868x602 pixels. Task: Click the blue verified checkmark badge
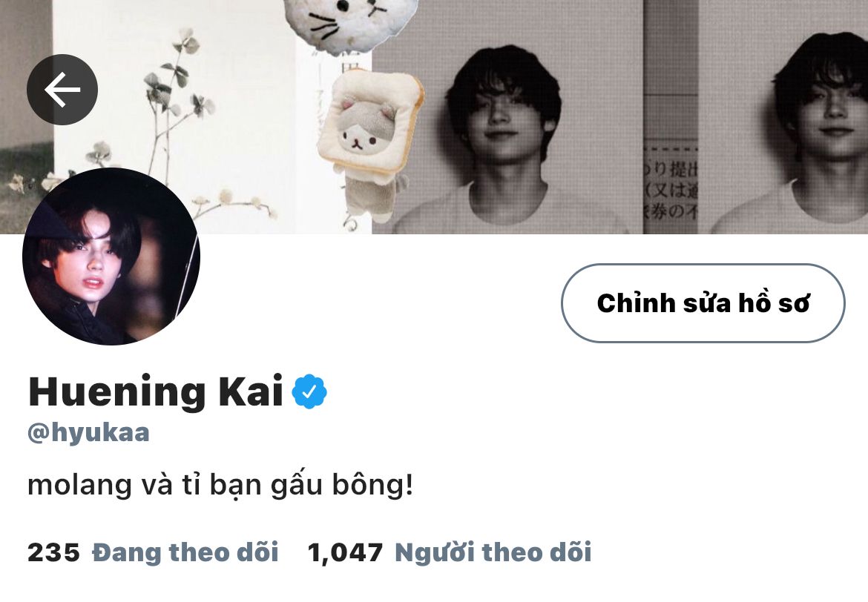tap(309, 391)
